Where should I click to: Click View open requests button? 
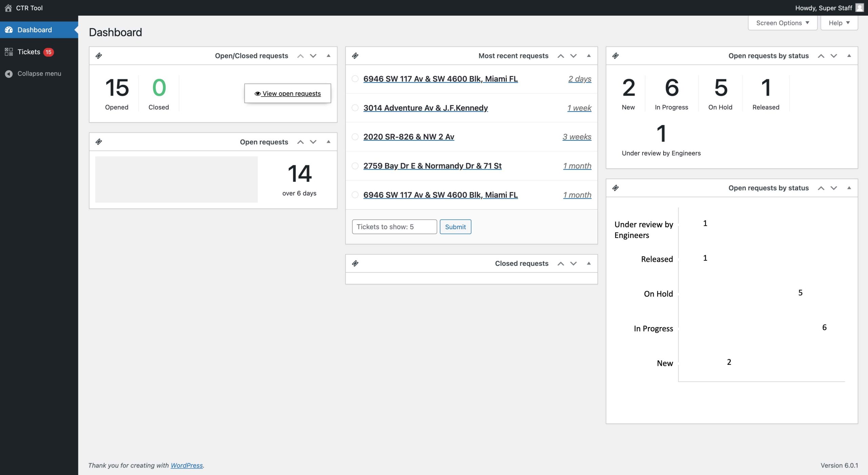(288, 93)
